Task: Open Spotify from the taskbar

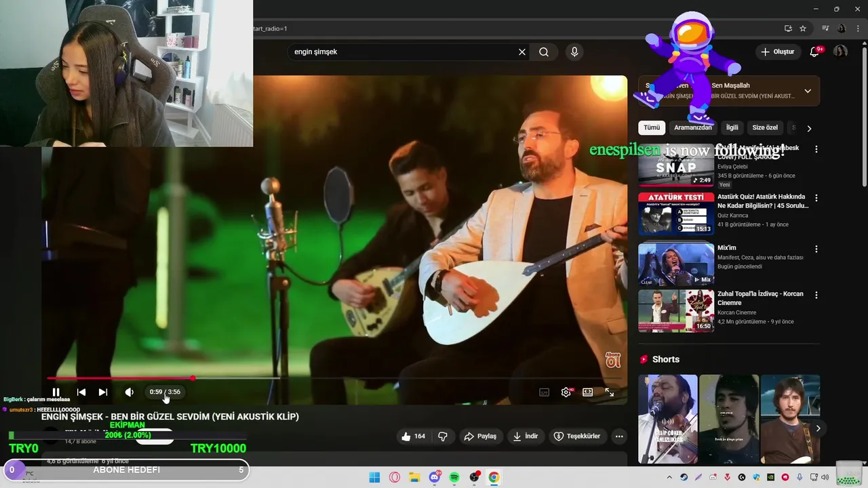Action: click(x=454, y=477)
